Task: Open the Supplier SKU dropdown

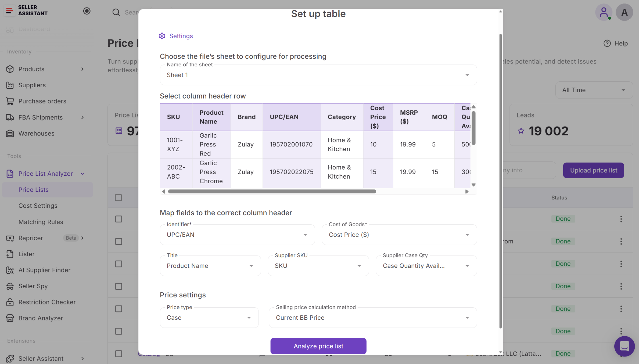Action: coord(318,266)
